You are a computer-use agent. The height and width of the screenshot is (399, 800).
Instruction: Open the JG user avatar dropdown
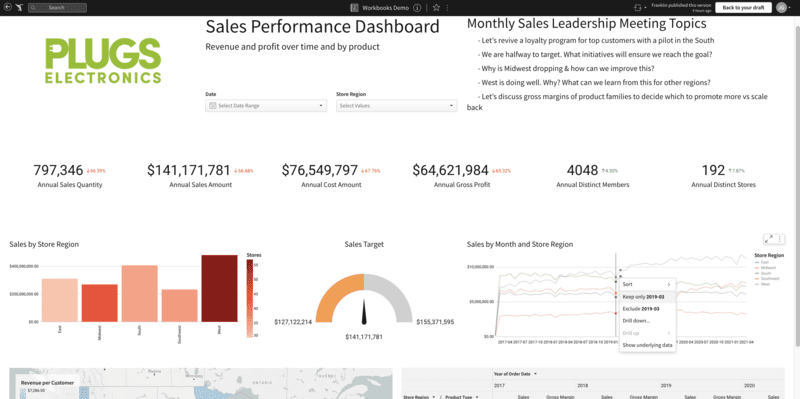(783, 8)
